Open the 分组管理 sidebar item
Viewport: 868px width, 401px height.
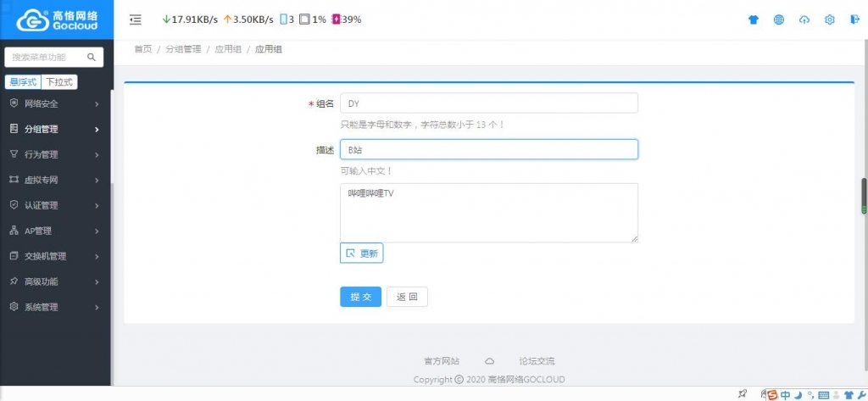click(54, 129)
